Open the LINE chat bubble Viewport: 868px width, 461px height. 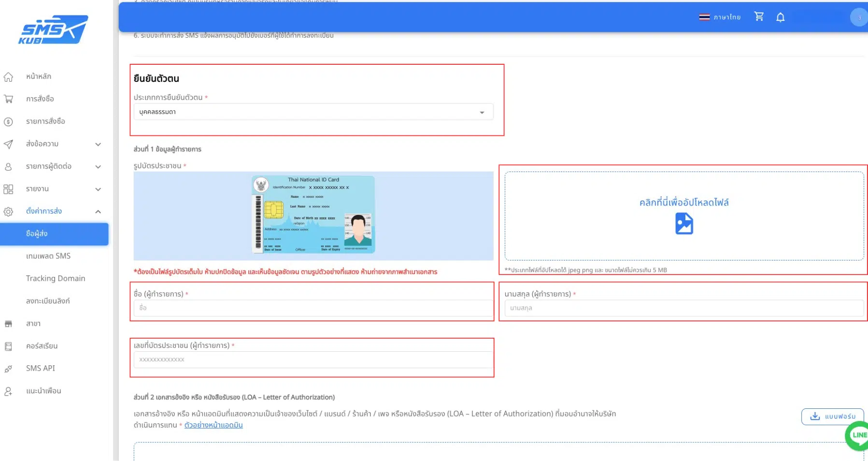pyautogui.click(x=857, y=435)
